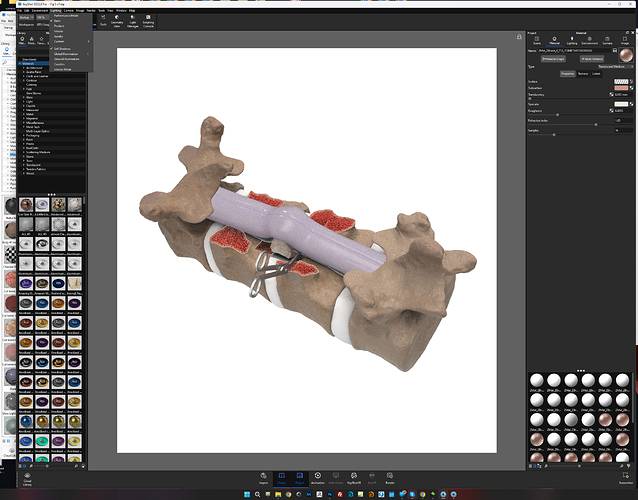Image resolution: width=638 pixels, height=500 pixels.
Task: Open the material Type dropdown (Translucent Medium)
Action: [x=615, y=66]
